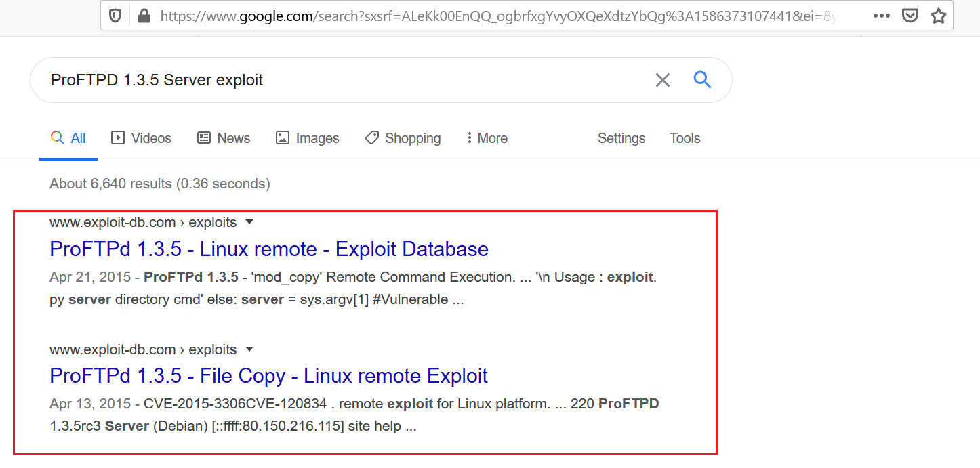This screenshot has width=980, height=468.
Task: Click the tracking protection shield icon
Action: pos(115,16)
